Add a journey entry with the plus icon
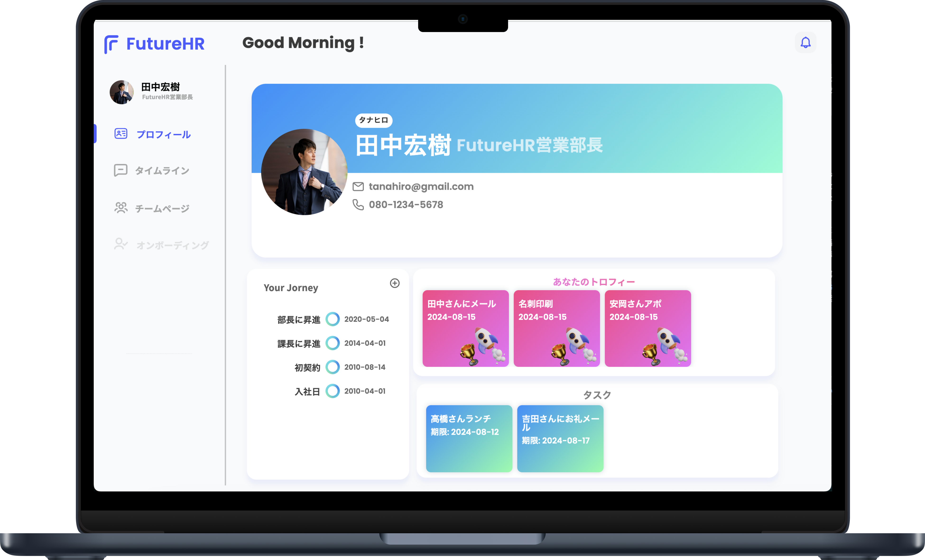 (x=395, y=283)
